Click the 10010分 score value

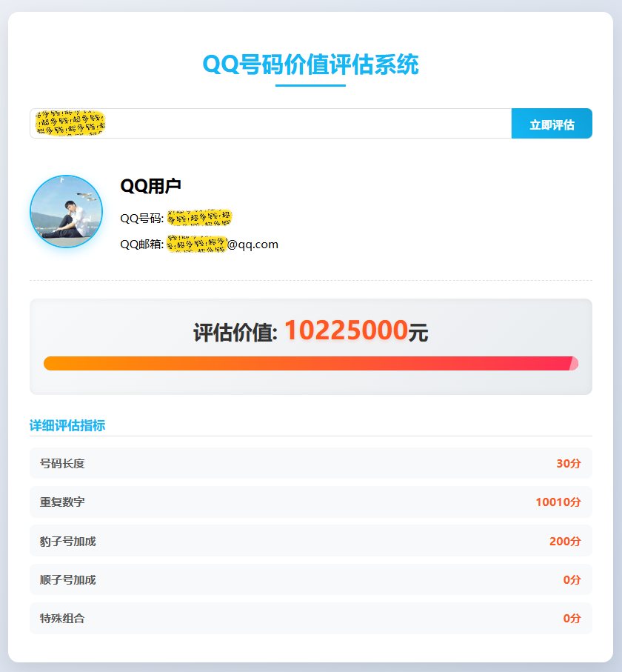(x=558, y=502)
